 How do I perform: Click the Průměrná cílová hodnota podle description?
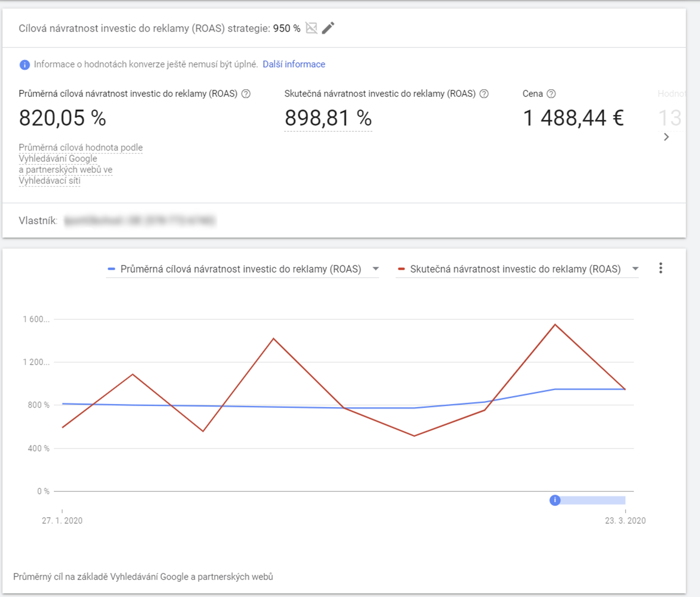click(x=81, y=164)
